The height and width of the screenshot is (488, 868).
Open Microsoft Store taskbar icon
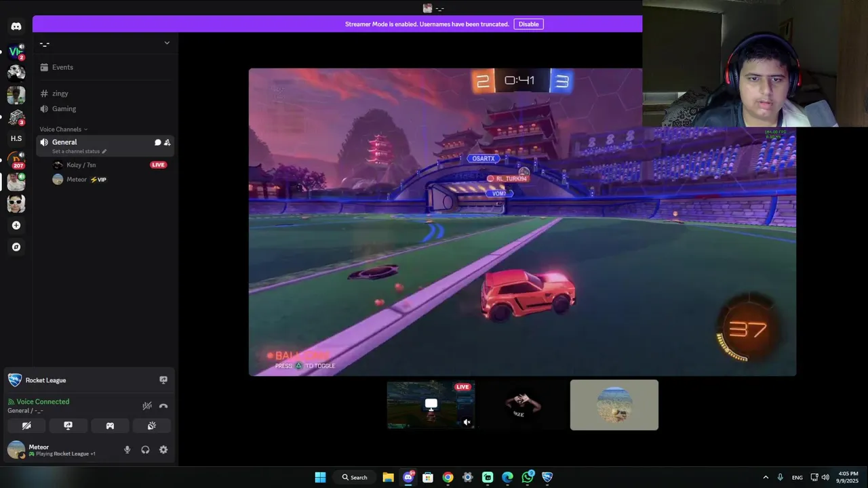[428, 477]
